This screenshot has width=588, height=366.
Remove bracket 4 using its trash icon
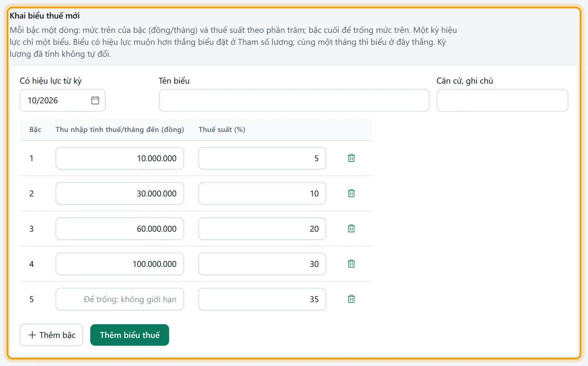(351, 264)
